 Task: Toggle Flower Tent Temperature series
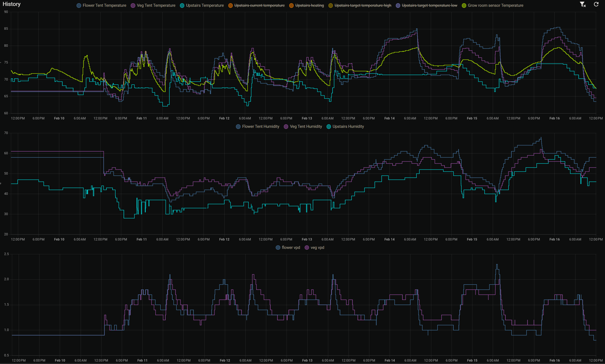104,5
